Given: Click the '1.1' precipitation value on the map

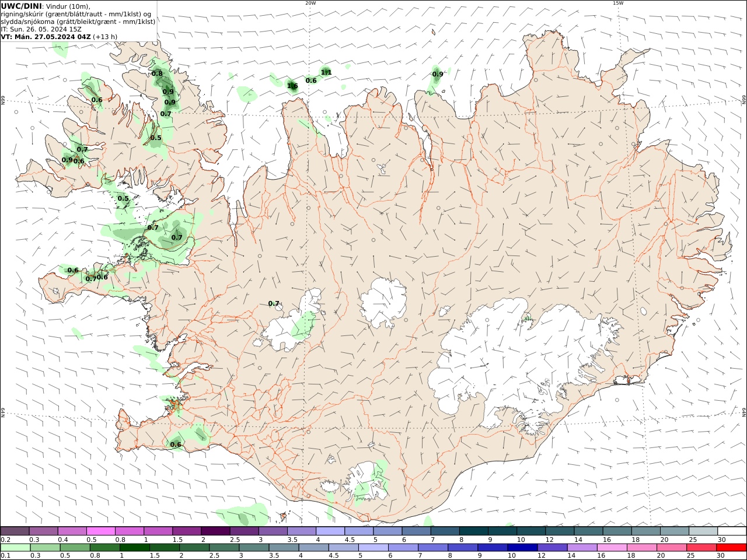Looking at the screenshot, I should (x=326, y=73).
